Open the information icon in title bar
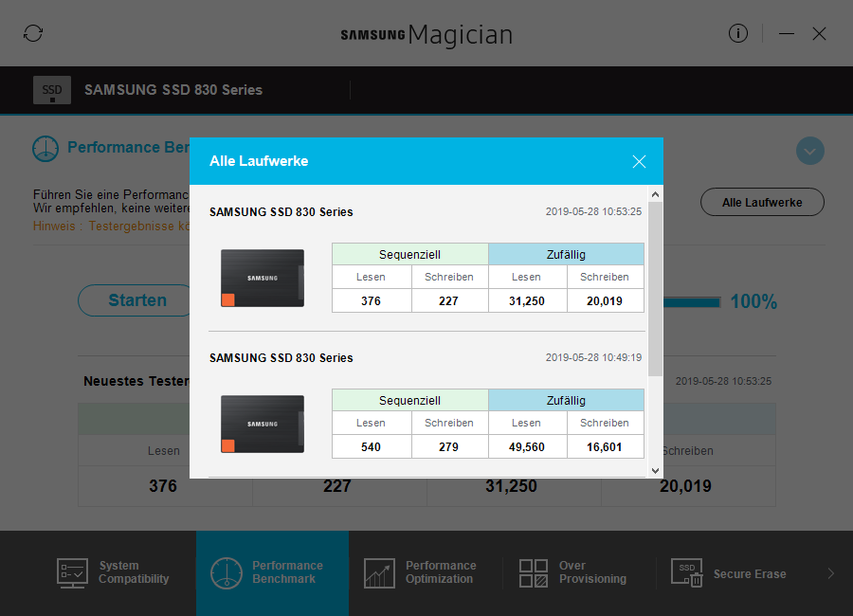The height and width of the screenshot is (616, 853). pyautogui.click(x=737, y=33)
